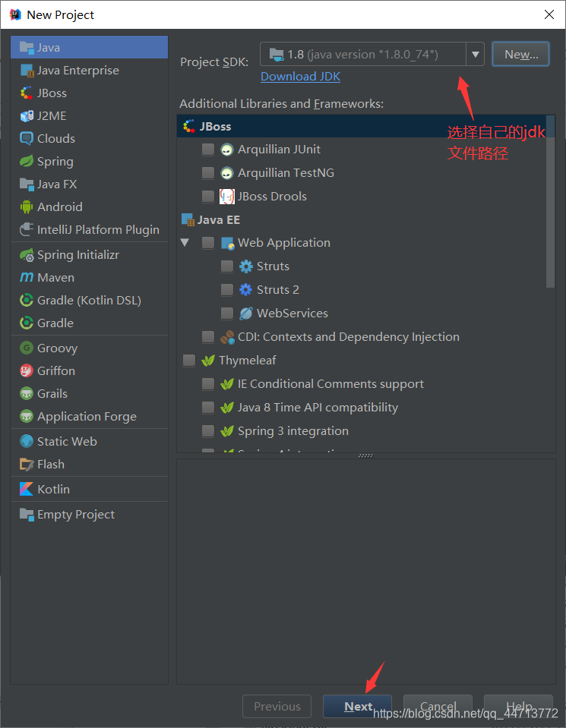Check the Struts checkbox

pos(226,266)
